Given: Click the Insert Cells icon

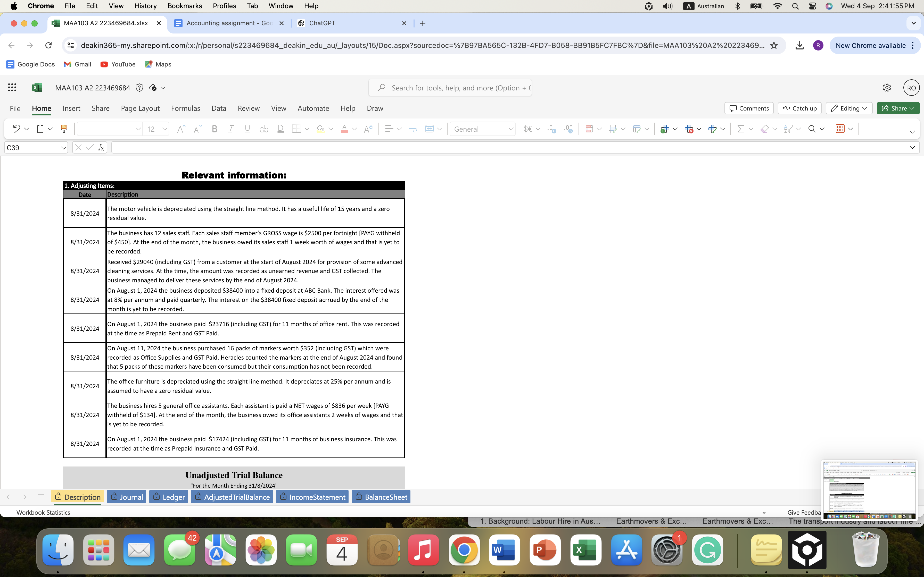Looking at the screenshot, I should (665, 129).
